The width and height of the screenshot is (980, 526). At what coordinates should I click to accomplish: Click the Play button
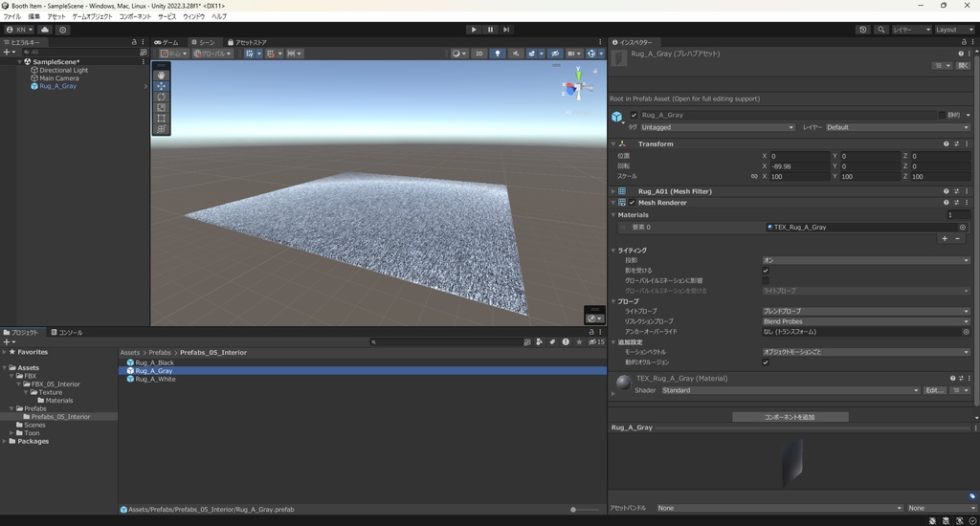(474, 30)
